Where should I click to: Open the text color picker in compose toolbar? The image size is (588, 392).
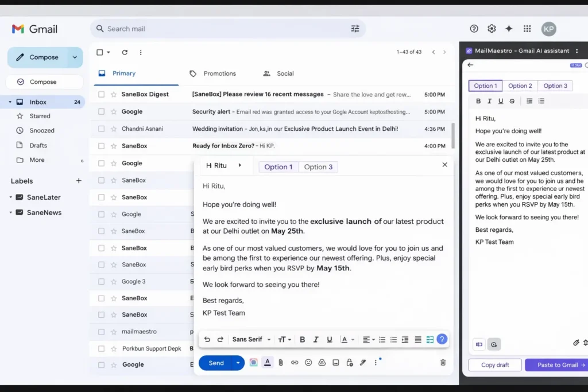pos(345,339)
